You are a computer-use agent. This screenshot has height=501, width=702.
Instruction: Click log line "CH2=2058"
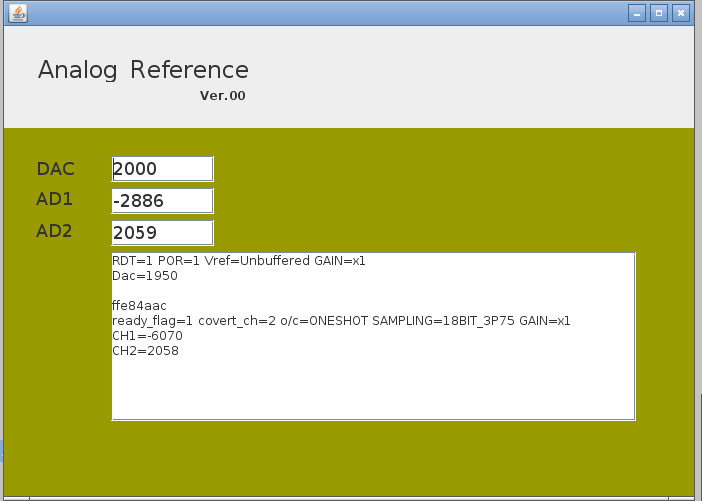pos(145,351)
